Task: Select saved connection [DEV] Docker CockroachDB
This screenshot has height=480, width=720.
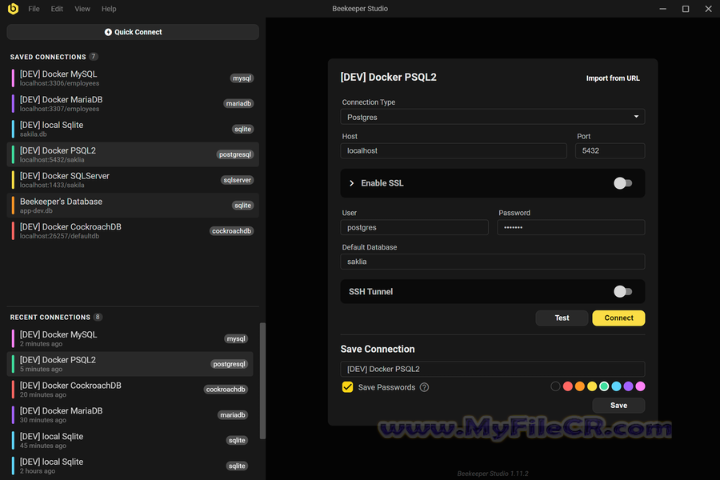Action: tap(133, 231)
